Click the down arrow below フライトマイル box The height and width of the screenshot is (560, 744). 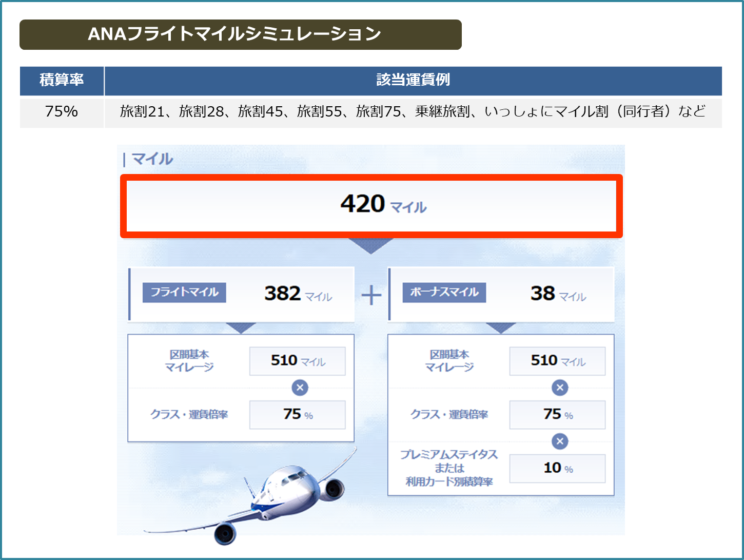tap(241, 328)
